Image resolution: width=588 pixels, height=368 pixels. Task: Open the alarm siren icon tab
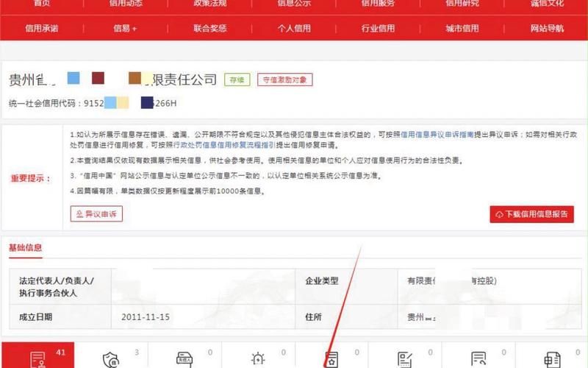(258, 355)
